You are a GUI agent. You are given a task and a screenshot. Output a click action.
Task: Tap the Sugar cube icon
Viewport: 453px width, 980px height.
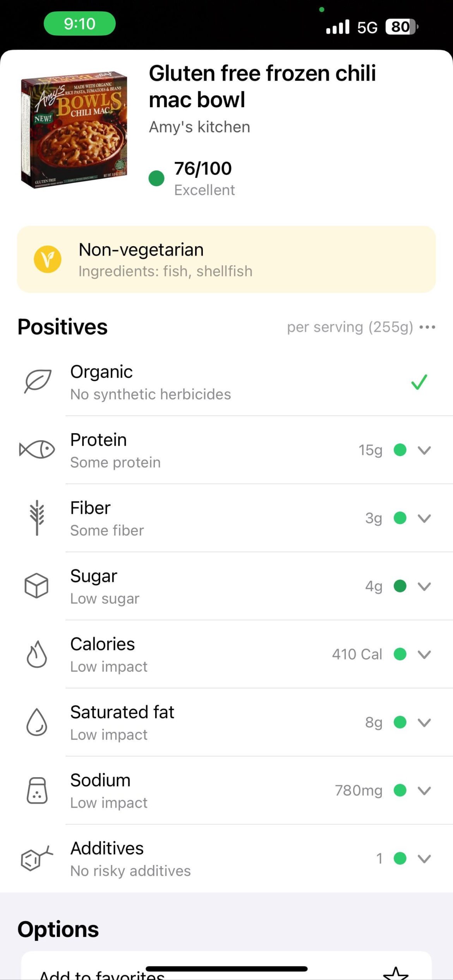36,585
